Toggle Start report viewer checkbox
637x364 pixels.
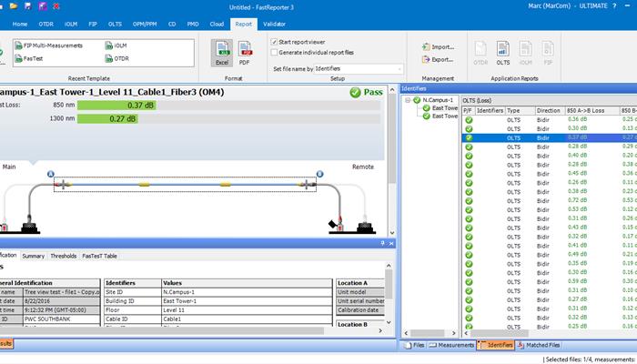pos(274,42)
